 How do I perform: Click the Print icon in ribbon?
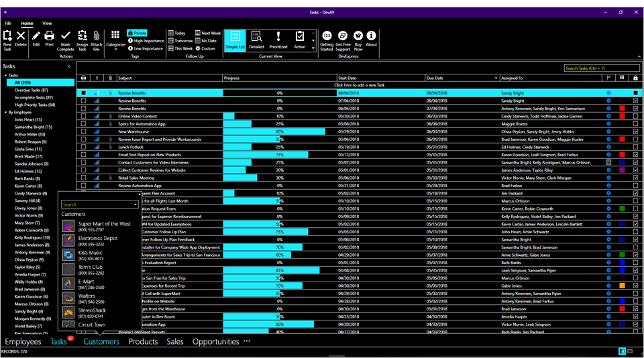coord(50,36)
